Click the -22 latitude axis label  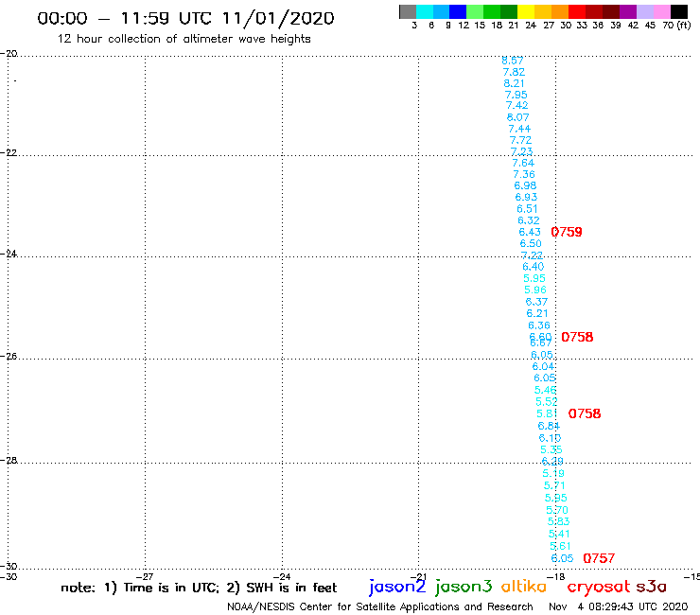click(x=9, y=152)
